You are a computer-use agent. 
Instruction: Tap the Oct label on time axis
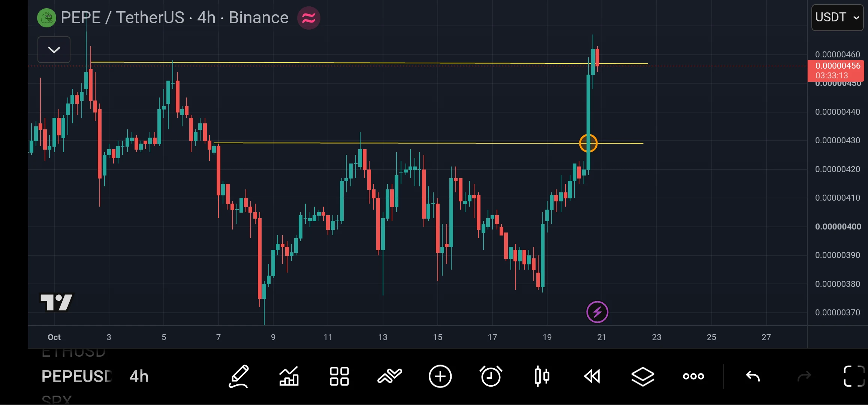click(54, 337)
